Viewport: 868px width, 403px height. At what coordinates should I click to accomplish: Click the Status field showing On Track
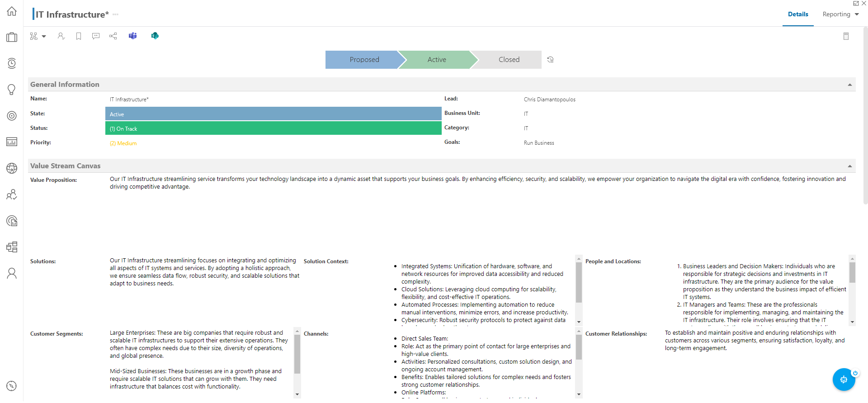274,128
